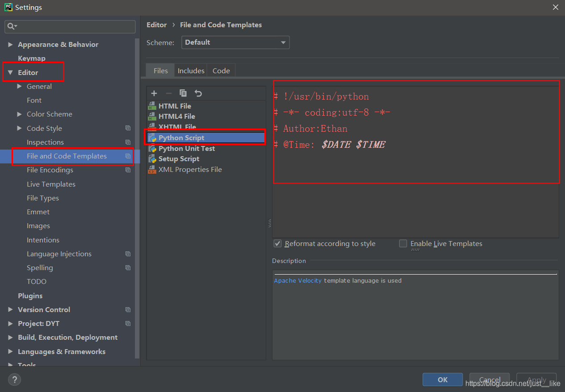Click the Cancel button
The height and width of the screenshot is (392, 565).
(x=490, y=379)
